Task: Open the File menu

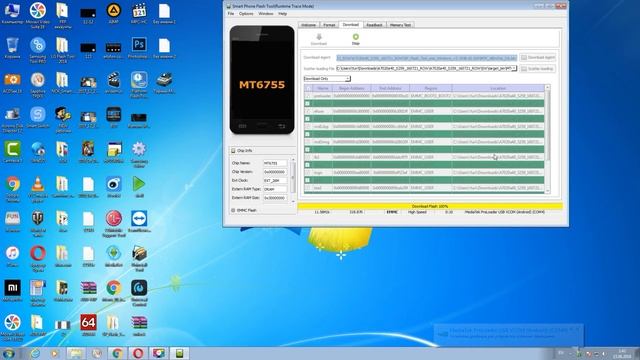Action: coord(231,13)
